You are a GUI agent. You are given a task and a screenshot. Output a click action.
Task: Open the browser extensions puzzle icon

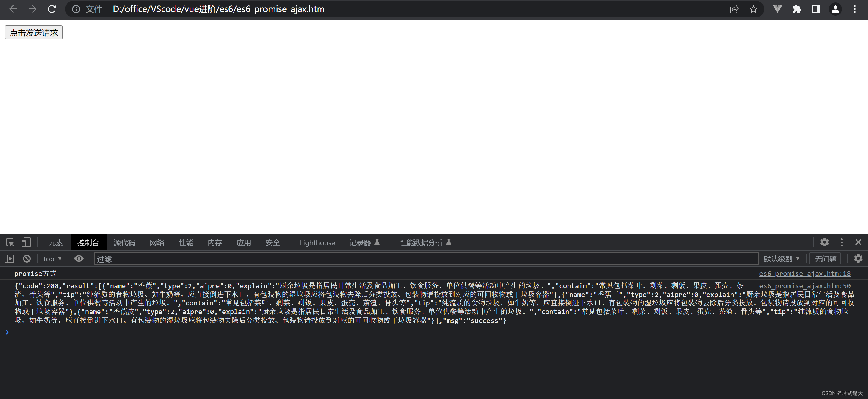pos(797,9)
